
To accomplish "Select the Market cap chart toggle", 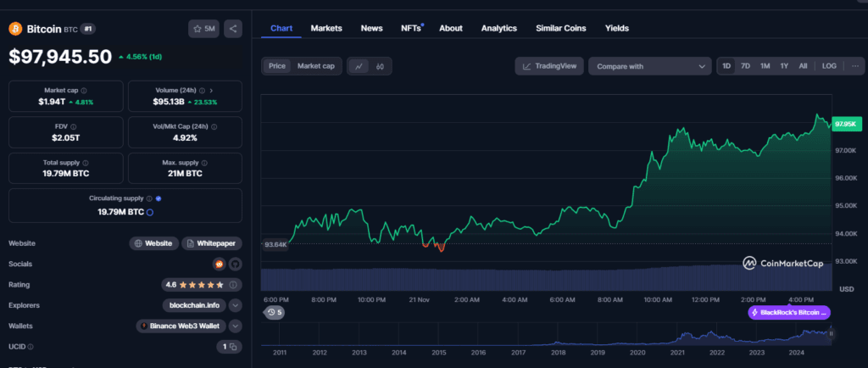I will [316, 66].
